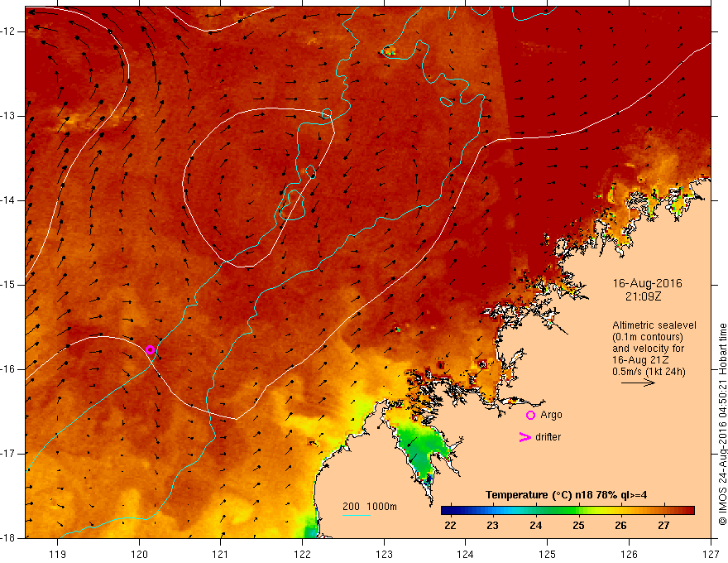Screen dimensions: 728x563
Task: Click the longitude axis label 123
Action: [x=384, y=554]
